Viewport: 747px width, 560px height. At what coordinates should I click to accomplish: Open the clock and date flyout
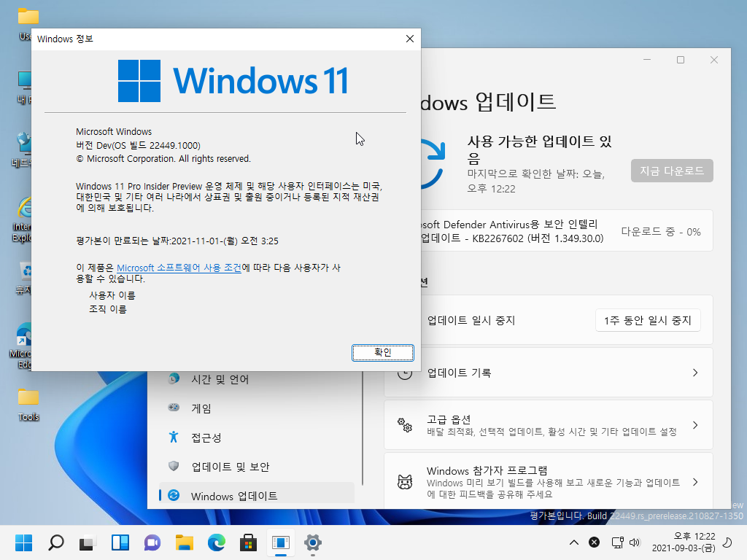pyautogui.click(x=684, y=542)
